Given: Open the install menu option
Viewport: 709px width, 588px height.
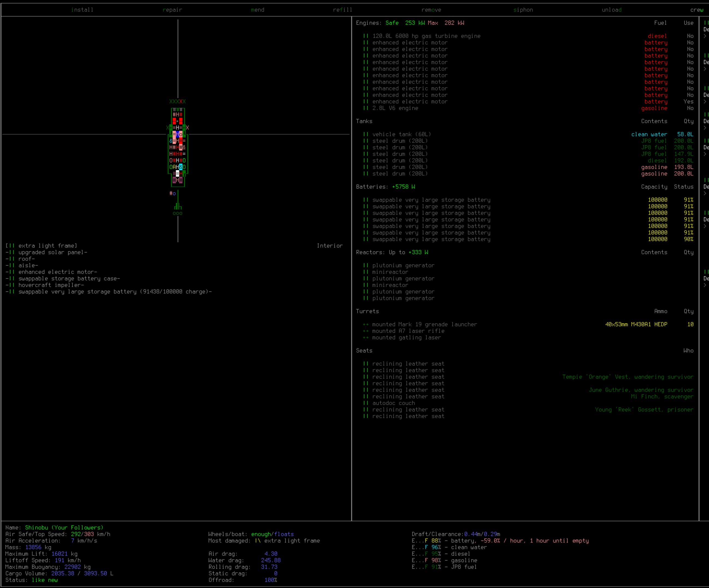Looking at the screenshot, I should 82,10.
